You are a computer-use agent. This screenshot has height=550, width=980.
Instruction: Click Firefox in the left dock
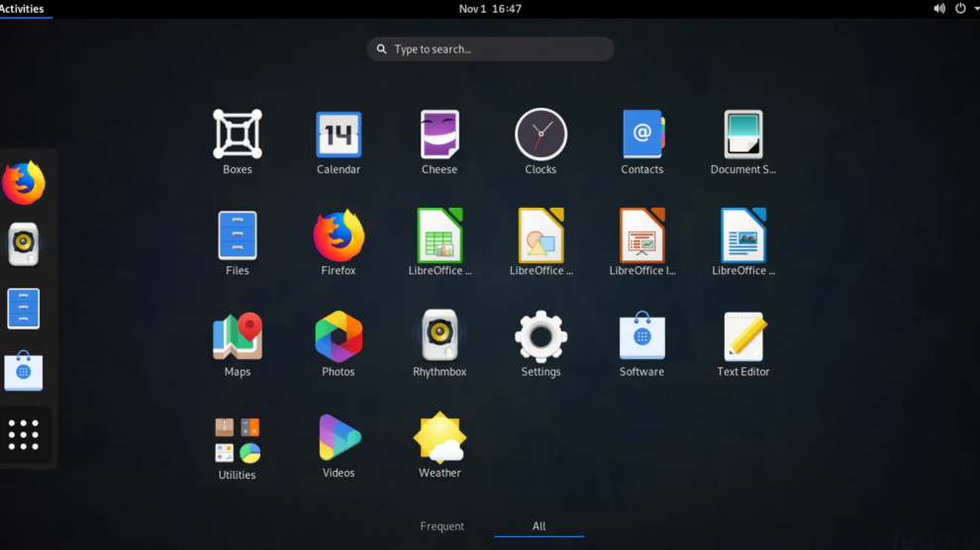[x=24, y=182]
